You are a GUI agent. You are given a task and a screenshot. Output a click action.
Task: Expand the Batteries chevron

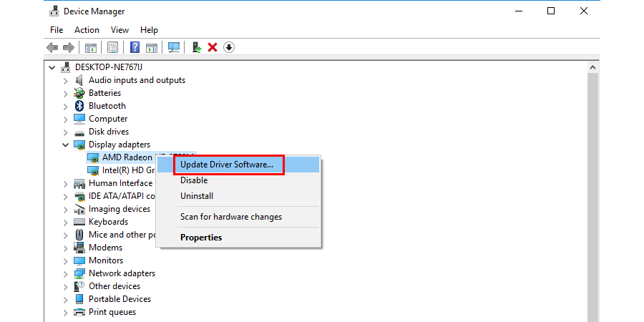[66, 93]
